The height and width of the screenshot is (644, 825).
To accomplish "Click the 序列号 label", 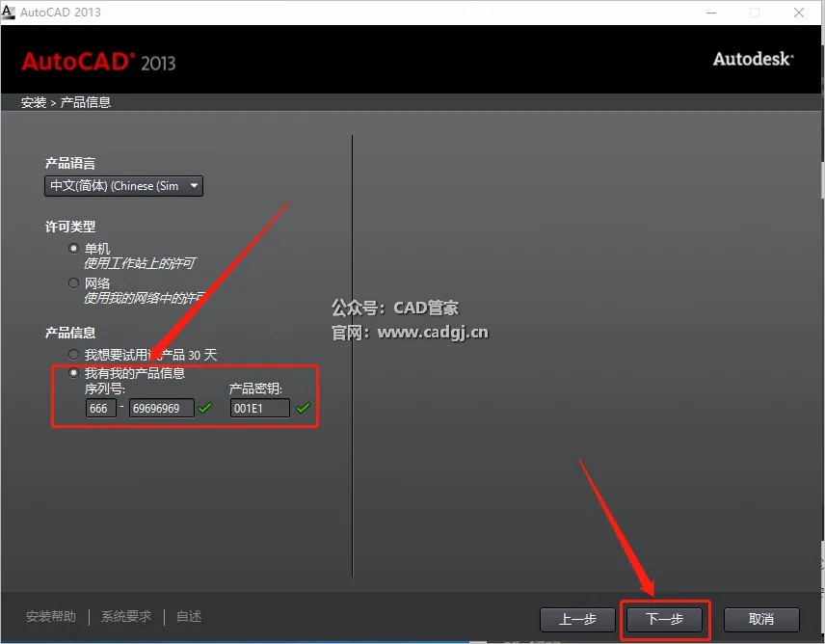I will pyautogui.click(x=105, y=389).
